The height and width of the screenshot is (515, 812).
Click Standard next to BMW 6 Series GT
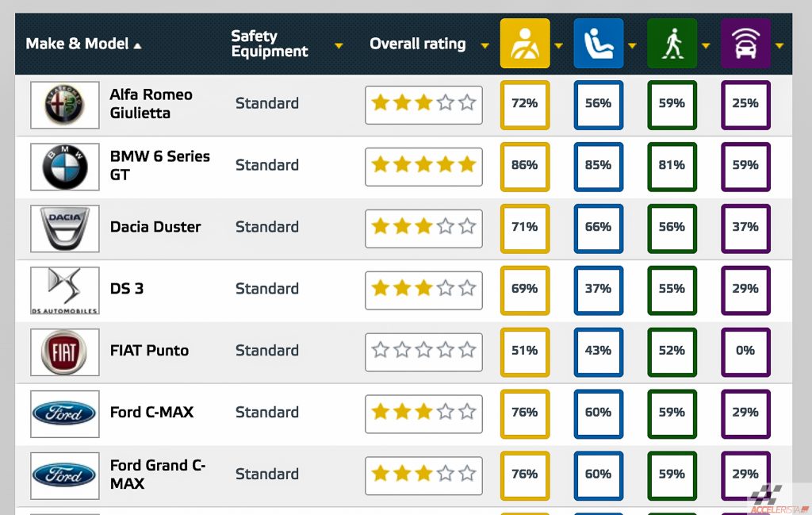click(x=266, y=165)
